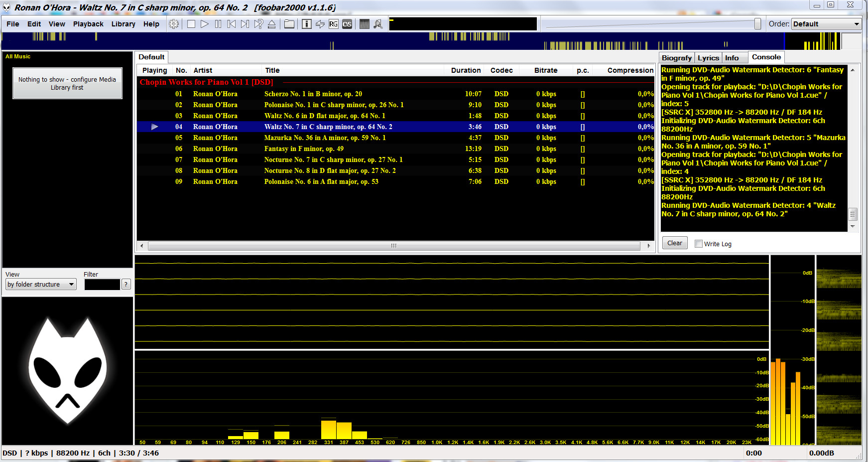The width and height of the screenshot is (868, 462).
Task: Clear the console output
Action: pyautogui.click(x=675, y=243)
